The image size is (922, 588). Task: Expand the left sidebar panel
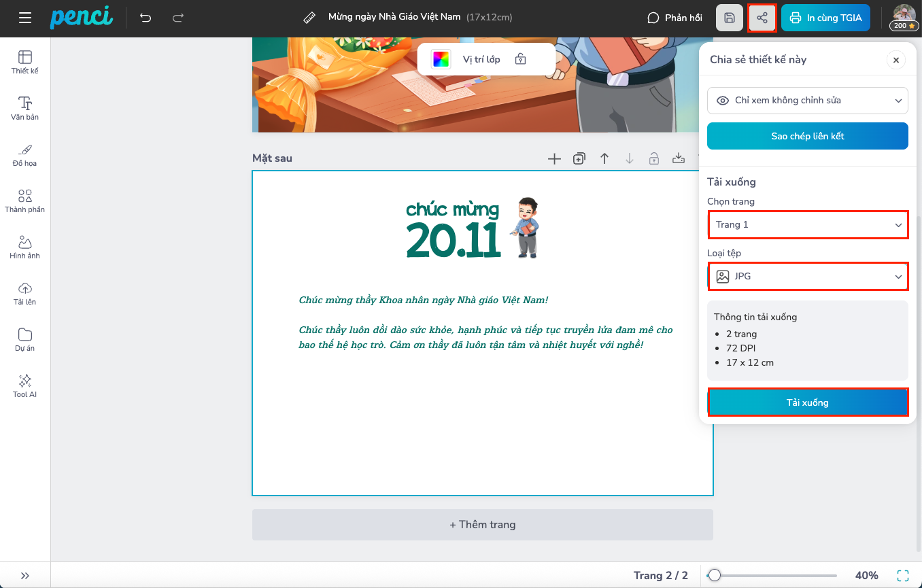pos(25,575)
